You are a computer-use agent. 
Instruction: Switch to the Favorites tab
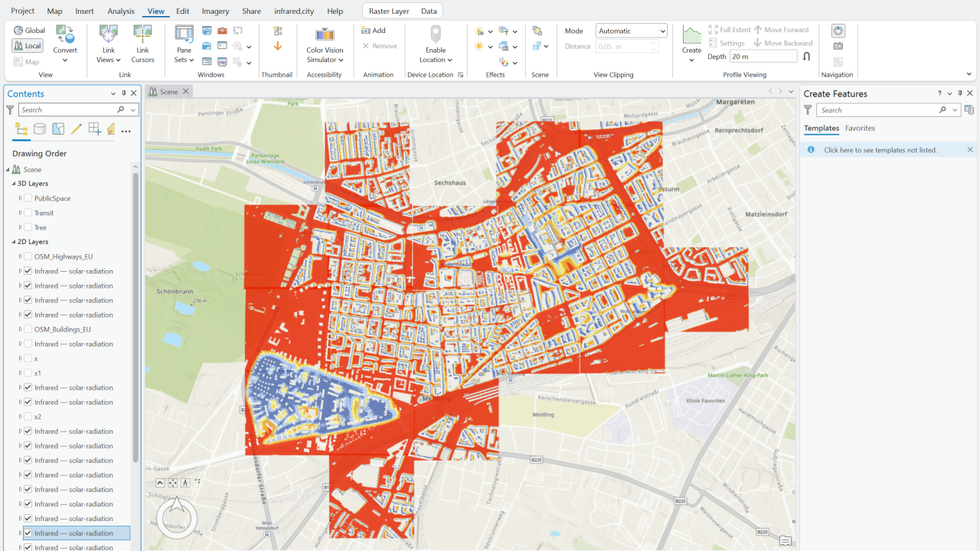pyautogui.click(x=860, y=129)
